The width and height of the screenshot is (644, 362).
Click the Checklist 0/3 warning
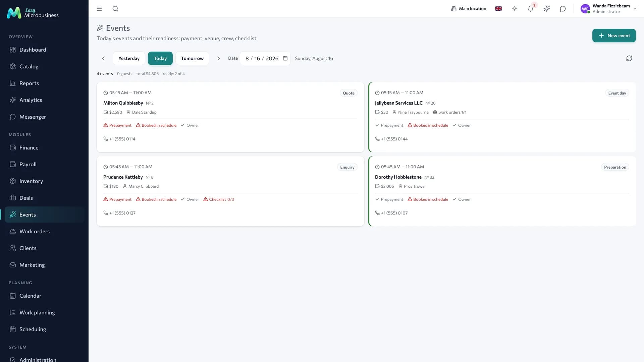219,199
